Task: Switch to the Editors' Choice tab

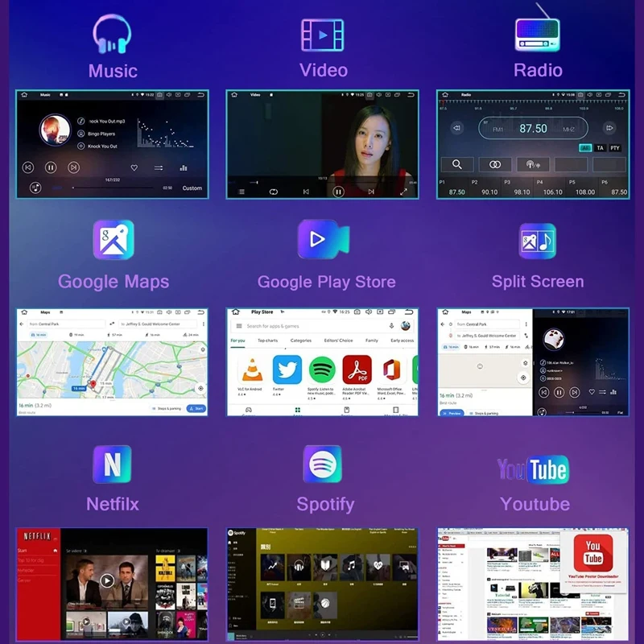Action: (x=338, y=341)
